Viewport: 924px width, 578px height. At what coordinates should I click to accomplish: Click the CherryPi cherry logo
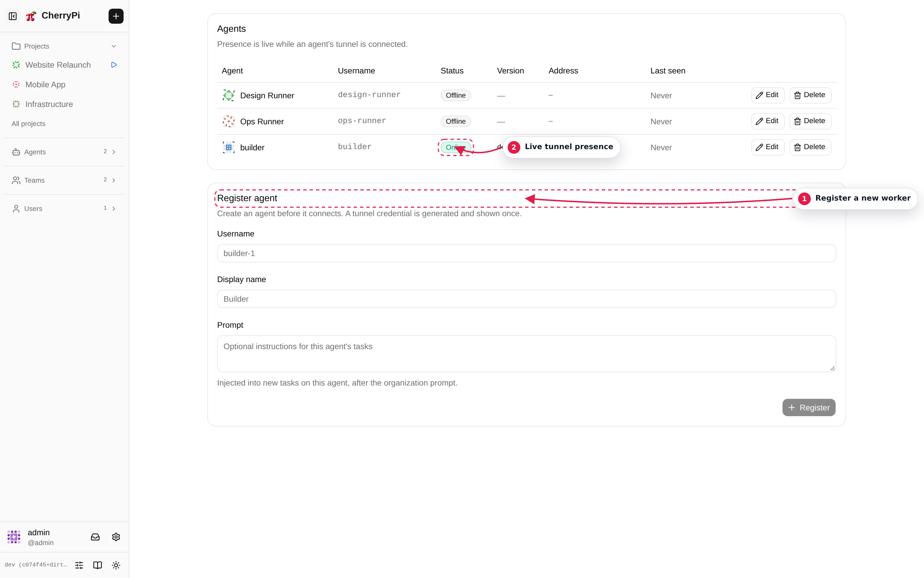point(31,16)
